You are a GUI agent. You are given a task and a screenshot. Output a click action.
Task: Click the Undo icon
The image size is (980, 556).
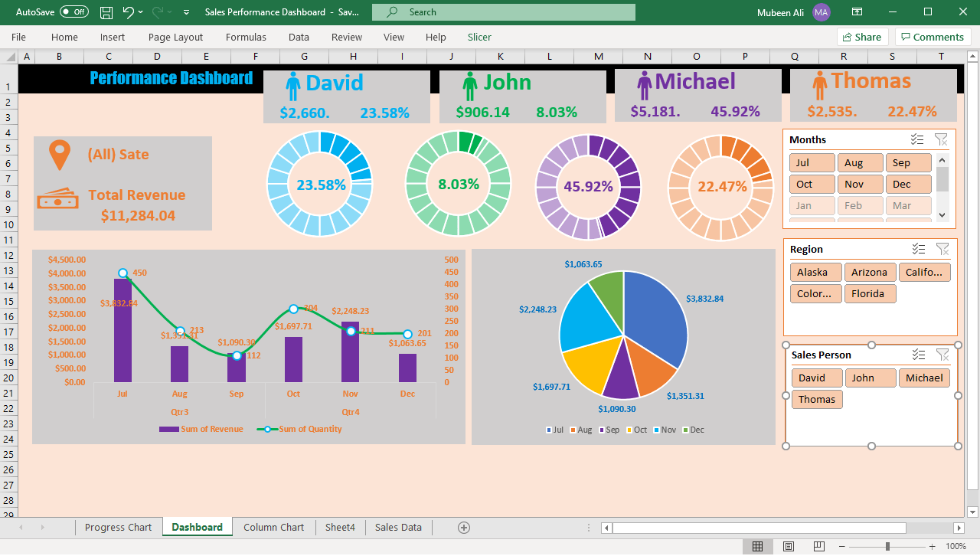pos(125,11)
